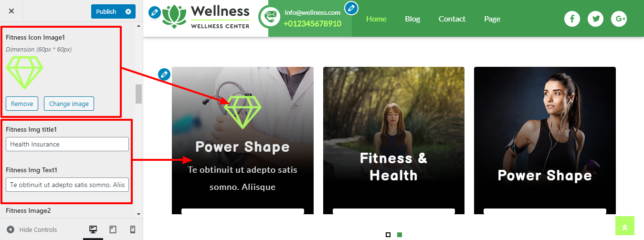Open the Contact menu item
Screen dimensions: 644x240
click(452, 19)
